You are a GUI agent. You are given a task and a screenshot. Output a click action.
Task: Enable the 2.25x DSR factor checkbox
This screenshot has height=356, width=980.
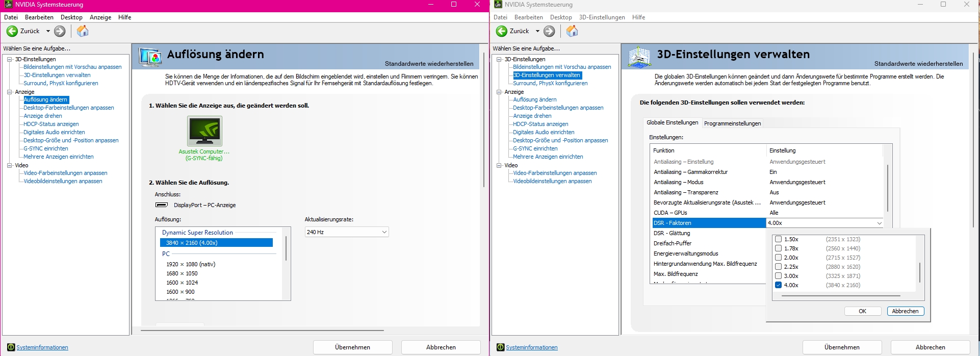[778, 267]
